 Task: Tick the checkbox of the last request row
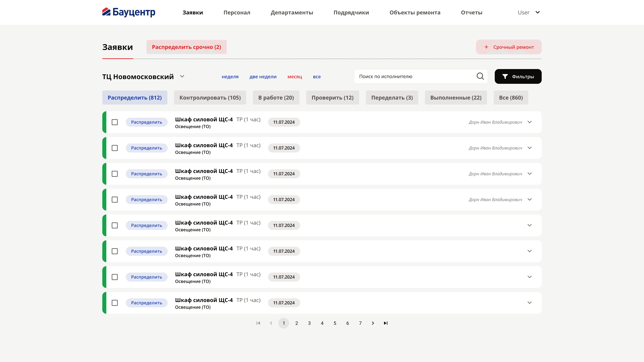tap(115, 303)
